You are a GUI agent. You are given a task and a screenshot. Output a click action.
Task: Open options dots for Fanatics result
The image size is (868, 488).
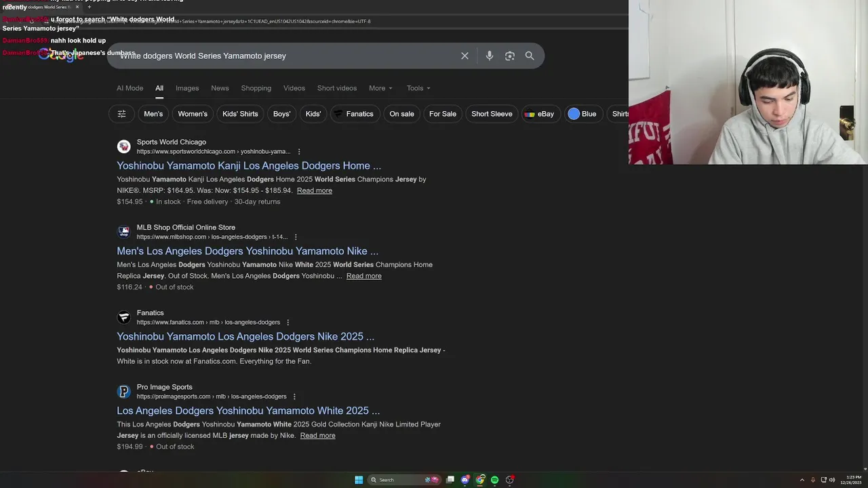[x=288, y=323]
